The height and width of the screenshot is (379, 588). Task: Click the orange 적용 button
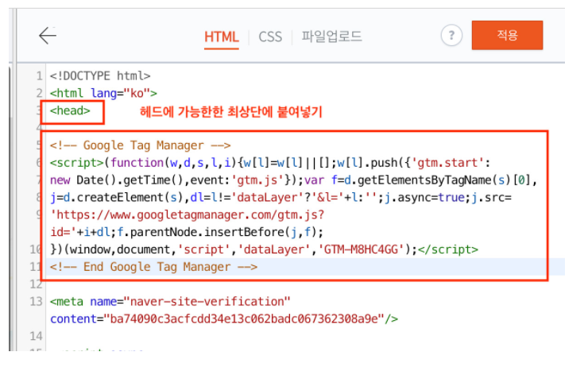coord(507,35)
